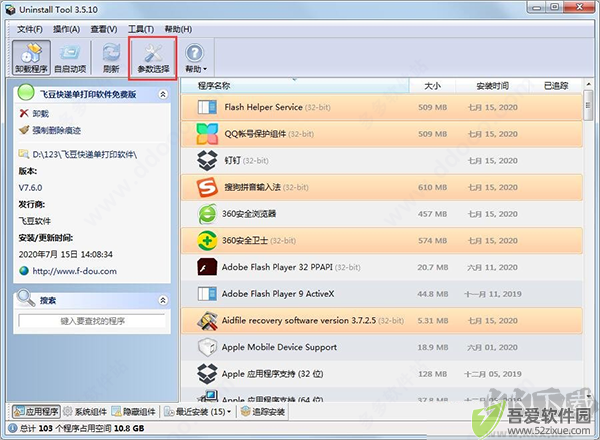Image resolution: width=600 pixels, height=440 pixels.
Task: Open the 查看(V) menu
Action: (104, 29)
